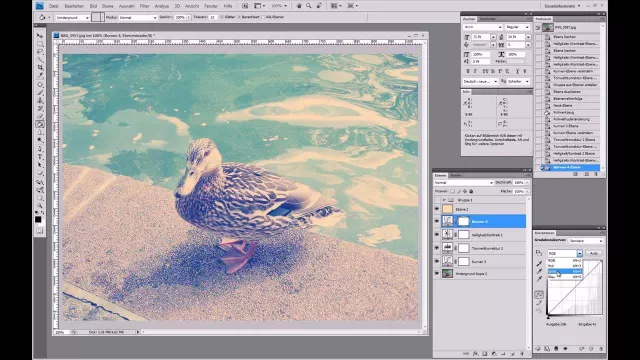Click the Toleranz input field

213,17
